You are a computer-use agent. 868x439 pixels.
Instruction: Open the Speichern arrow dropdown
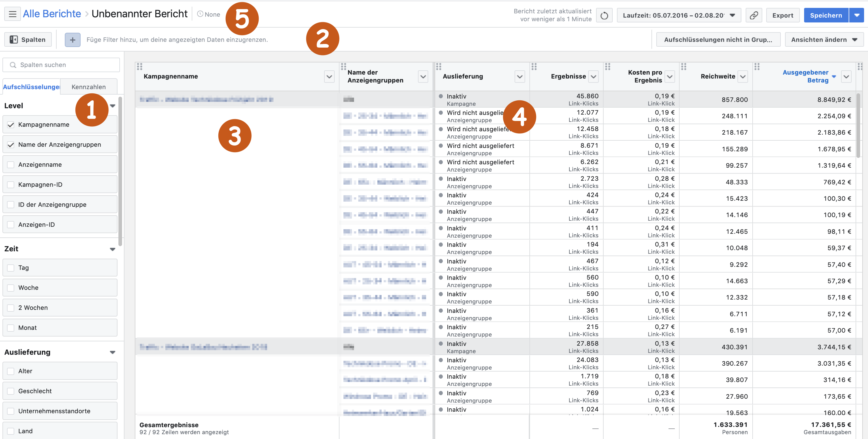[856, 15]
